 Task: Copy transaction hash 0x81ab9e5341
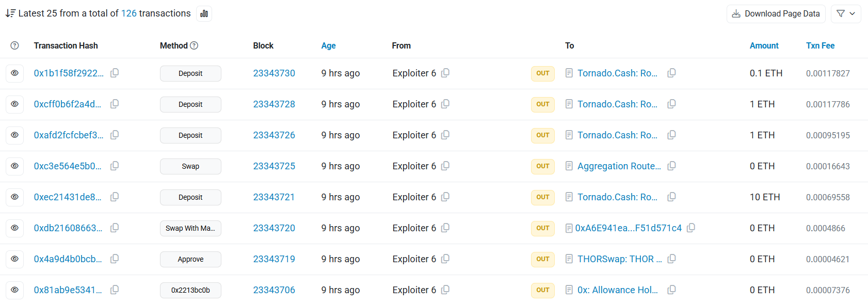pyautogui.click(x=115, y=290)
